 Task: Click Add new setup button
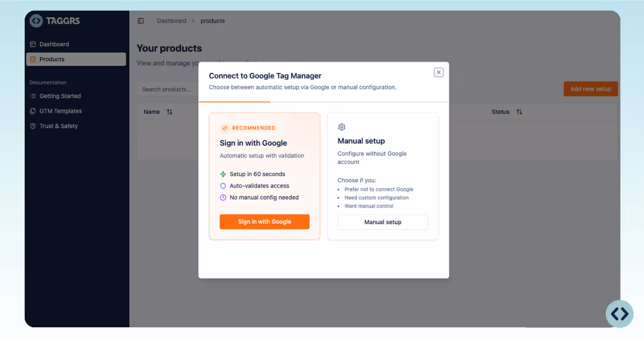click(590, 89)
